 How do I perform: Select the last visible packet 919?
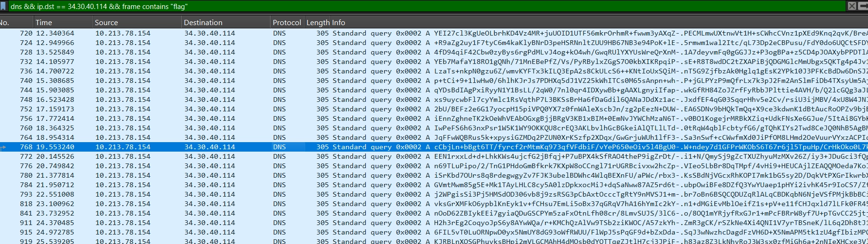point(434,241)
